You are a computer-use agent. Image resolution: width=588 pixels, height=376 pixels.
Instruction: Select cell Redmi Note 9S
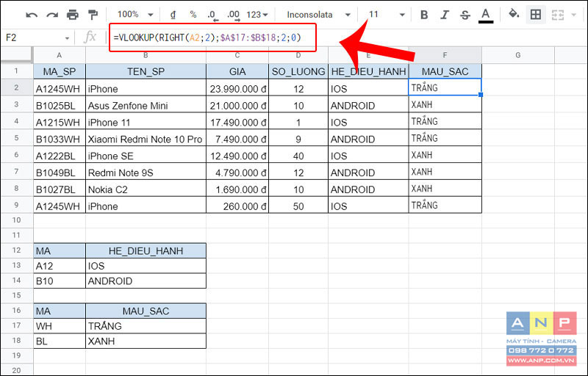[x=146, y=173]
